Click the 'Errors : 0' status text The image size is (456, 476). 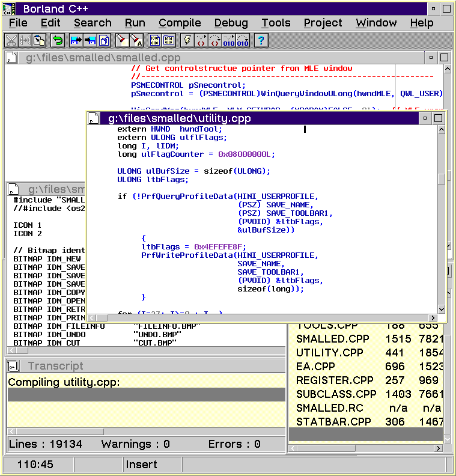pos(234,444)
